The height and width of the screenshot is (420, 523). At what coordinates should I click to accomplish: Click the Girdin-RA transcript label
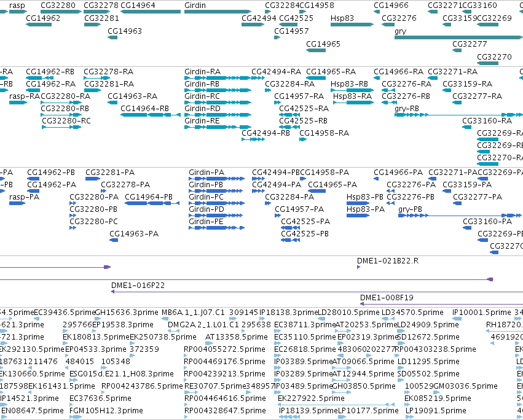click(202, 72)
